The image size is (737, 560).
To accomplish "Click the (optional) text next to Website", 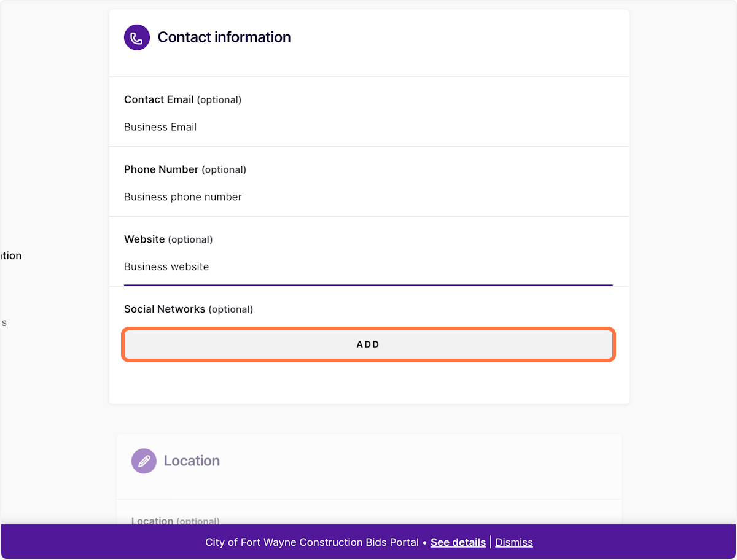I will (x=190, y=239).
